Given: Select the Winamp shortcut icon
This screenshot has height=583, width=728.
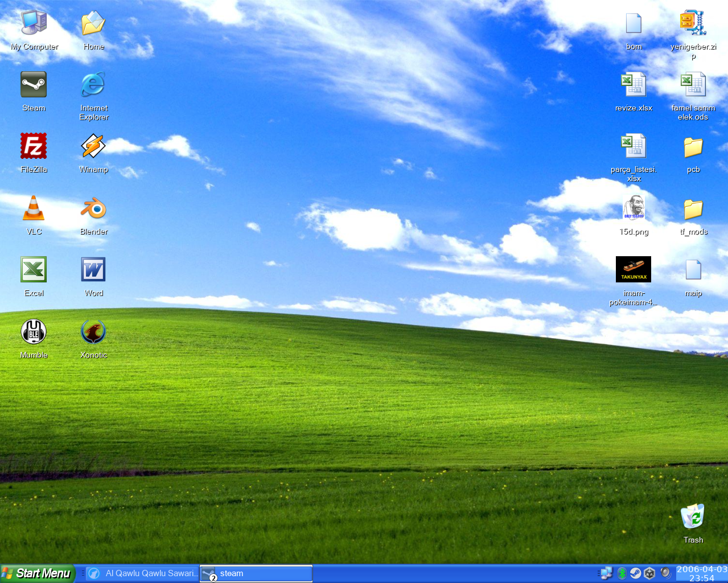Looking at the screenshot, I should point(93,146).
